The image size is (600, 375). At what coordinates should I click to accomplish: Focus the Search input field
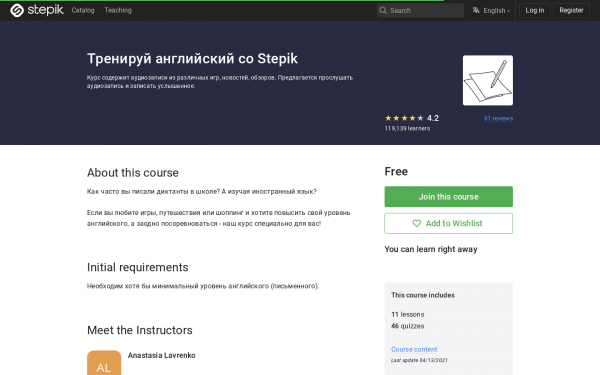click(x=421, y=10)
